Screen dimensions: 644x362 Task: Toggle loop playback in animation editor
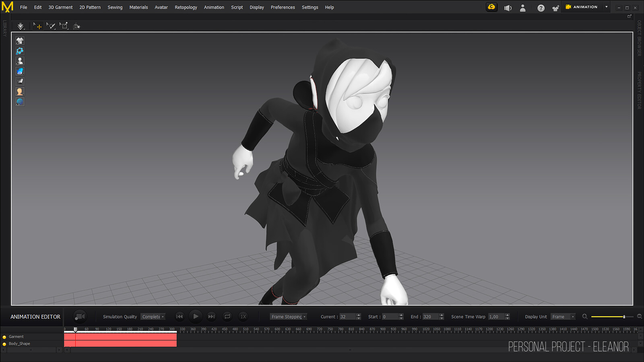(227, 317)
